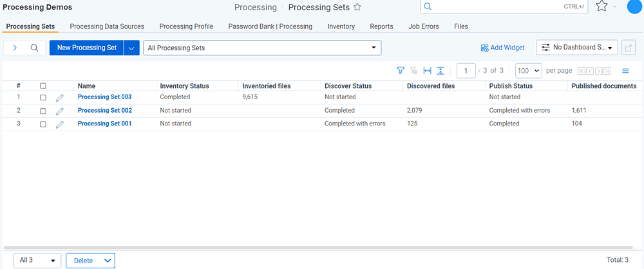
Task: Click the dashboard settings sliders icon
Action: click(x=545, y=48)
